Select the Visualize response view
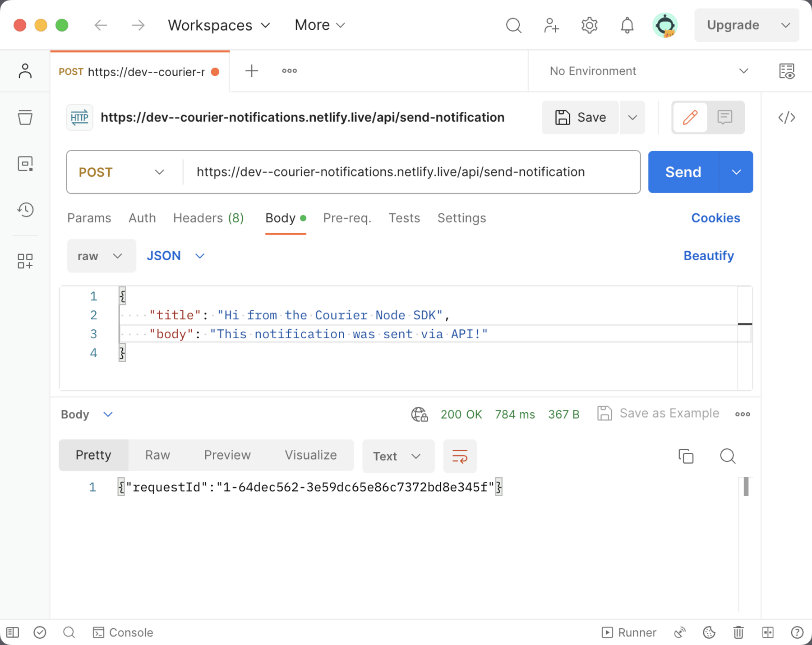The height and width of the screenshot is (645, 812). click(311, 455)
